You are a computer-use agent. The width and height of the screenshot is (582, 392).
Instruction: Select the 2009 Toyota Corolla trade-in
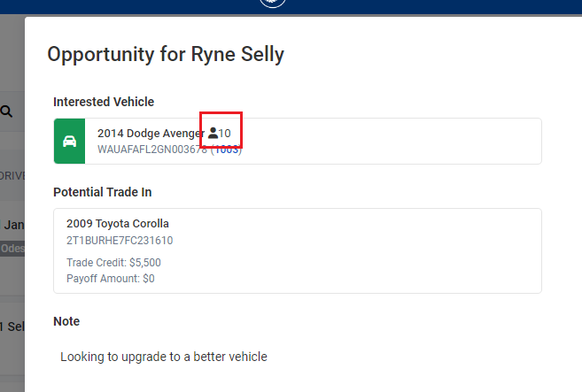coord(118,224)
